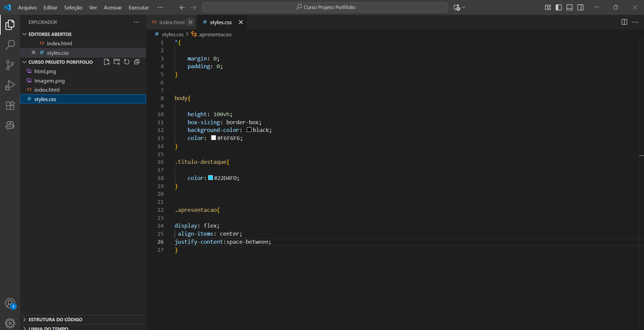Viewport: 644px width, 330px height.
Task: Open Imagem.png in the file explorer
Action: (x=83, y=81)
